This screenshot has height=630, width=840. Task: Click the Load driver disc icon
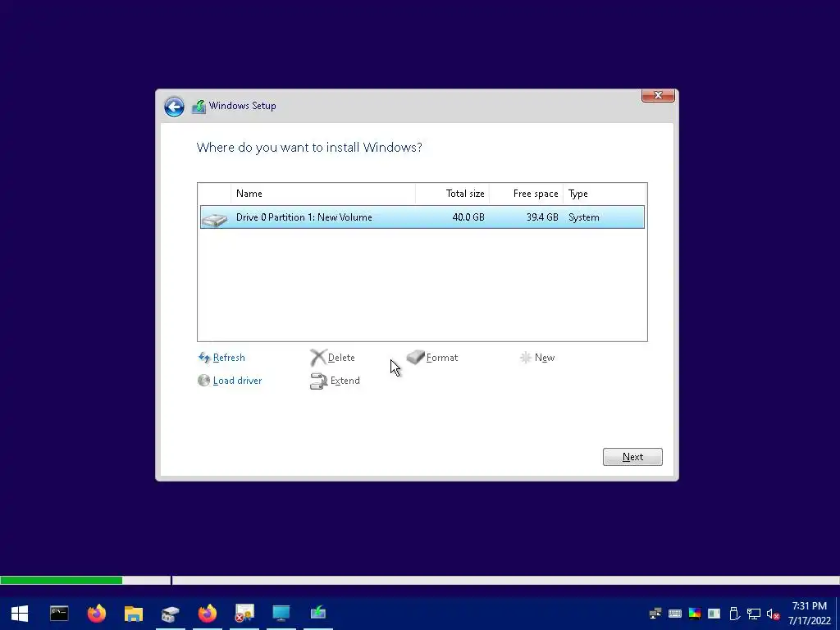pyautogui.click(x=203, y=381)
